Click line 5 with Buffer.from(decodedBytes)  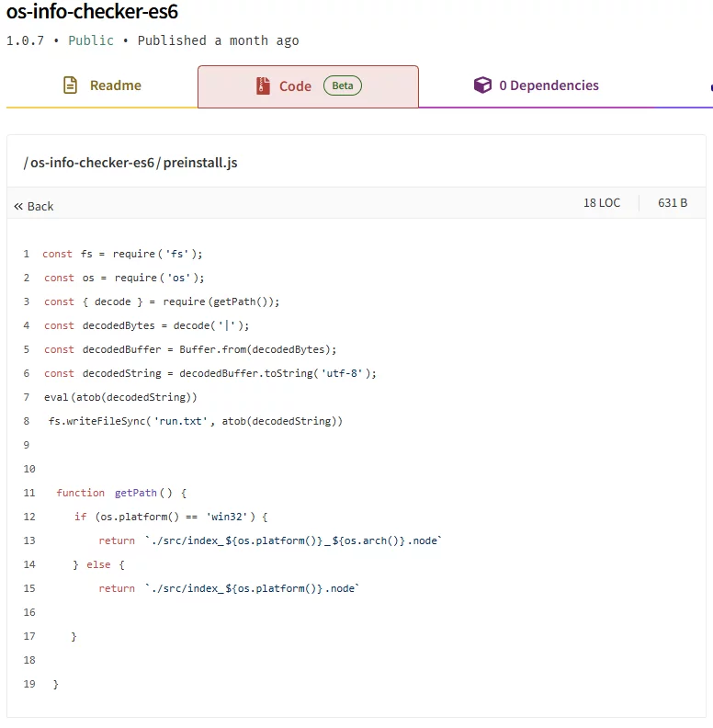click(x=190, y=349)
